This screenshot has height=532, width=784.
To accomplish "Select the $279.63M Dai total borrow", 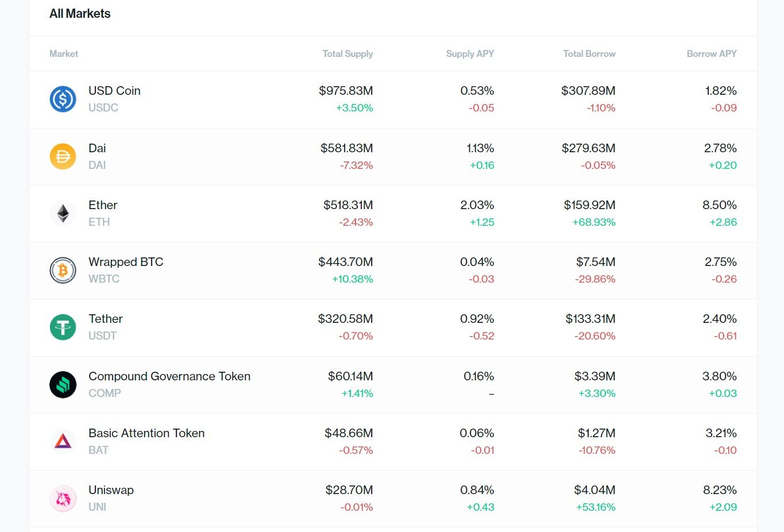I will coord(589,148).
